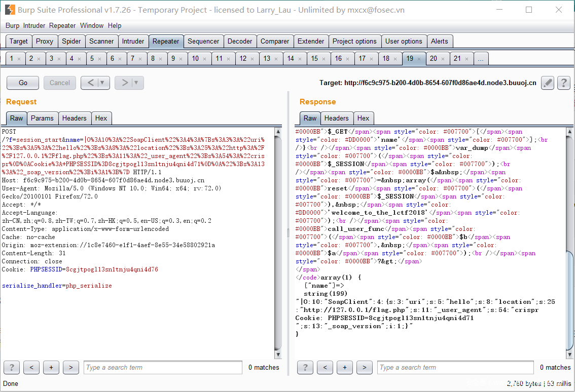Send the request with Go button
The image size is (575, 392).
coord(23,83)
